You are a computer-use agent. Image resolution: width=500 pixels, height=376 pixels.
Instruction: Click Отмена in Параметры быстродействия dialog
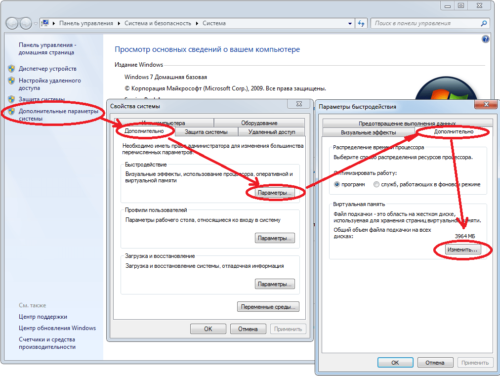pyautogui.click(x=435, y=362)
